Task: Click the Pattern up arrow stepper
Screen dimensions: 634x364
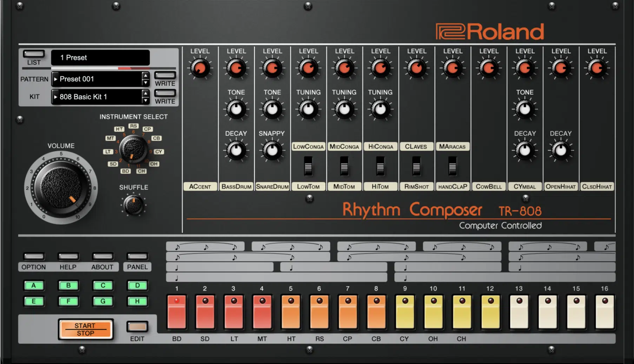Action: (145, 75)
